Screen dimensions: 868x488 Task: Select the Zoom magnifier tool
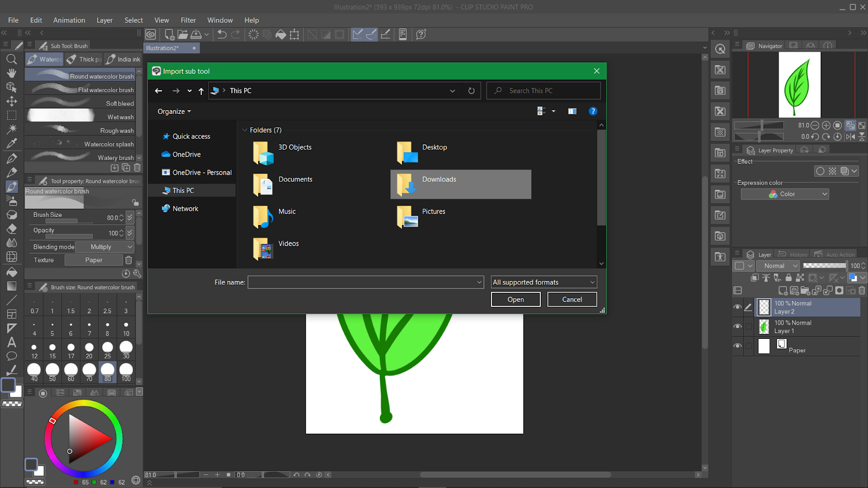pos(11,59)
